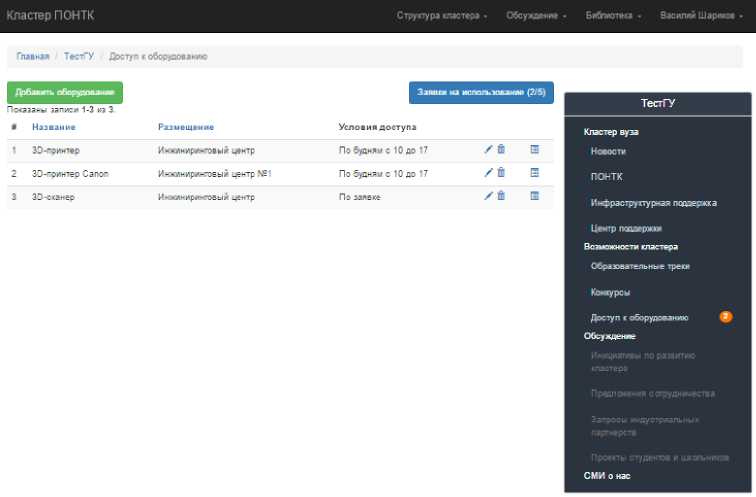Image resolution: width=756 pixels, height=497 pixels.
Task: Open Образовательные треки in the sidebar
Action: [x=640, y=266]
